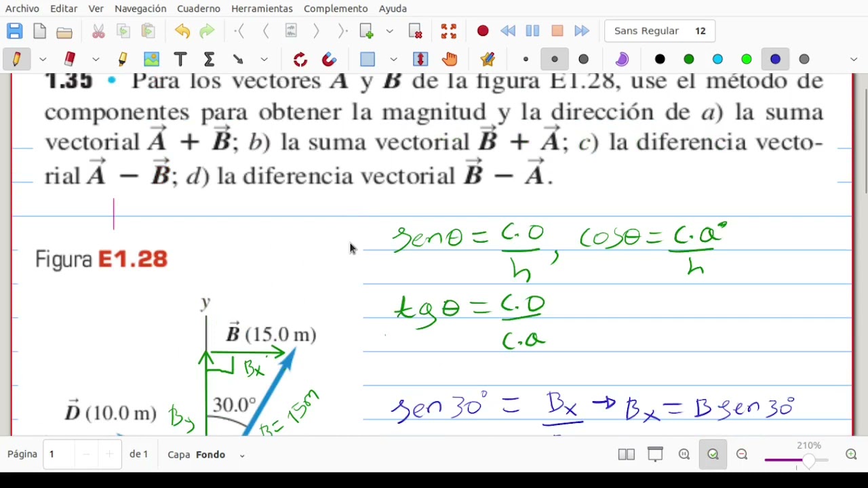Select the Text tool
868x488 pixels.
[x=180, y=60]
